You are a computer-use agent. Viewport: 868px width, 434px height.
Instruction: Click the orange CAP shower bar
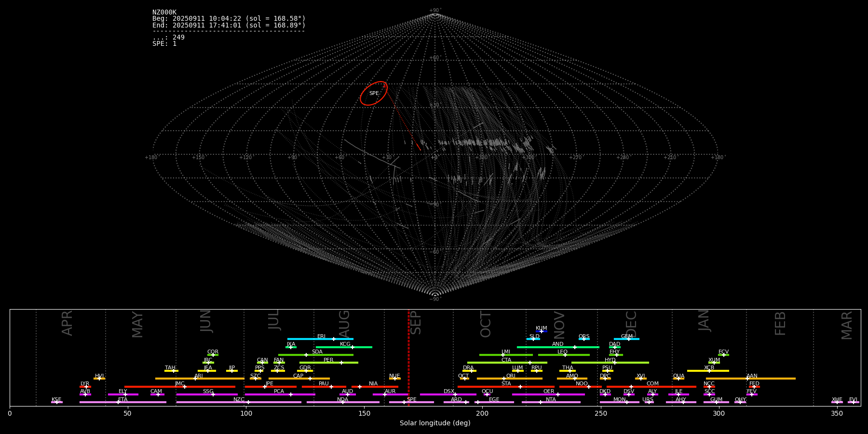click(299, 379)
